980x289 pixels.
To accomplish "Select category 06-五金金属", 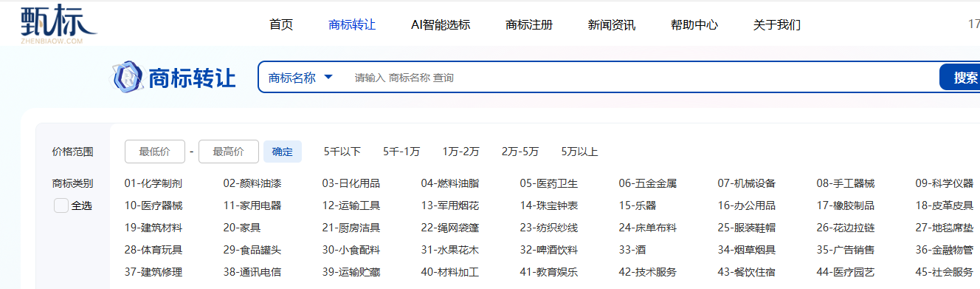I will point(648,183).
